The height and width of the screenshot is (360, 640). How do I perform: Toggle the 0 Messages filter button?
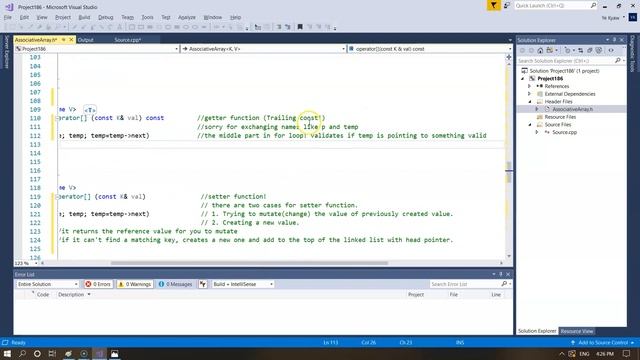point(176,284)
